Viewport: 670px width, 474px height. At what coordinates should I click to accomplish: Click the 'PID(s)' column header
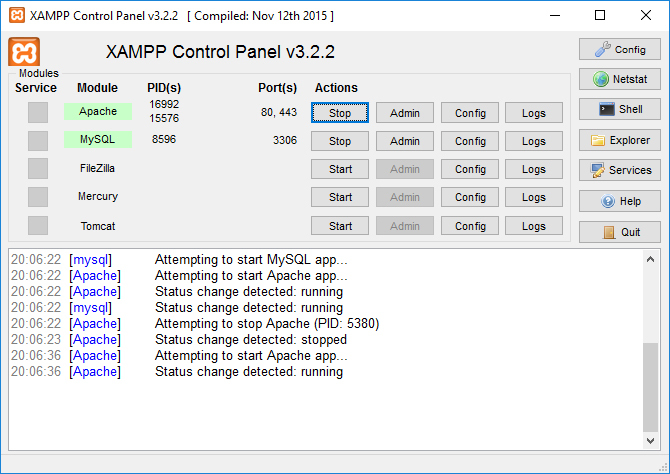point(164,88)
